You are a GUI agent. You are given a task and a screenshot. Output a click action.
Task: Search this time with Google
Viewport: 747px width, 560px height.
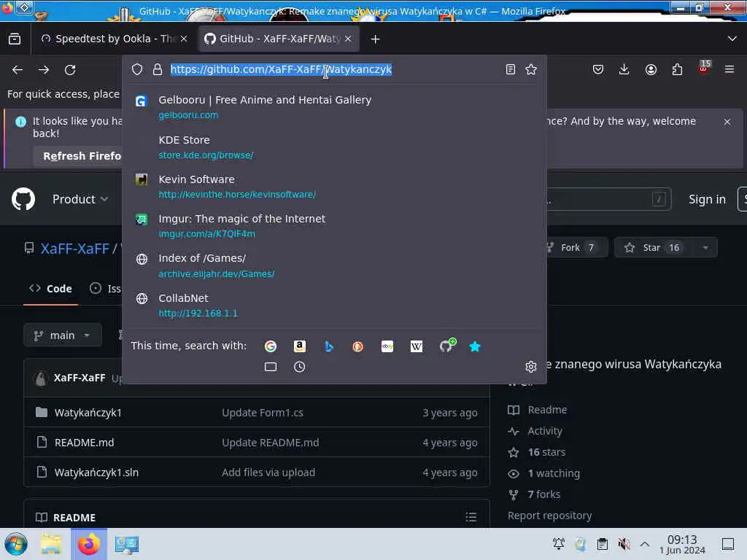(270, 346)
